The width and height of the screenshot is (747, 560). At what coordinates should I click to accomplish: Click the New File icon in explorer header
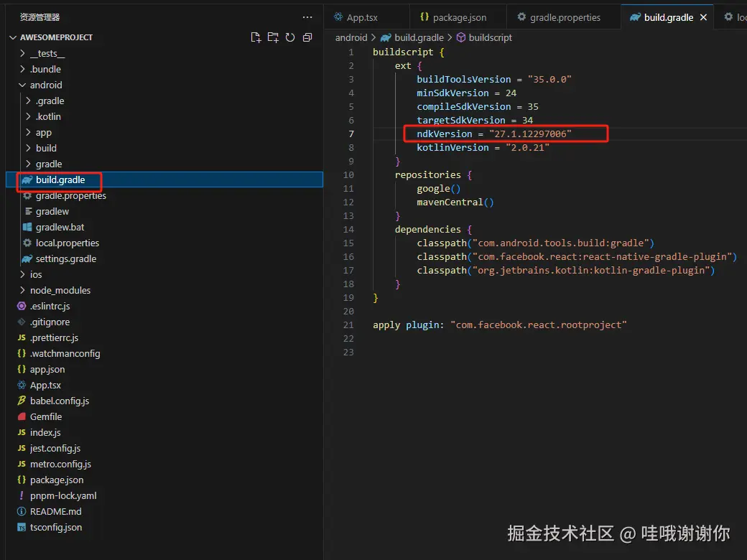pyautogui.click(x=256, y=37)
